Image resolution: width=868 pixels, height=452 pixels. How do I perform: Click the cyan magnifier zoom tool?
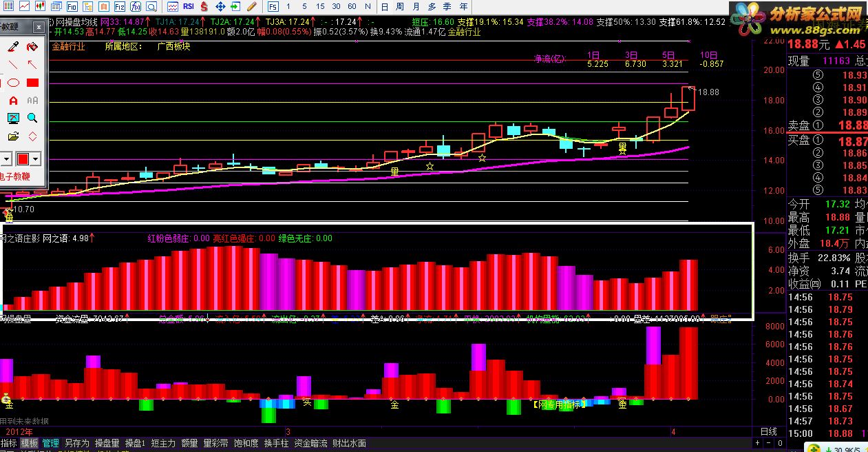[x=32, y=118]
